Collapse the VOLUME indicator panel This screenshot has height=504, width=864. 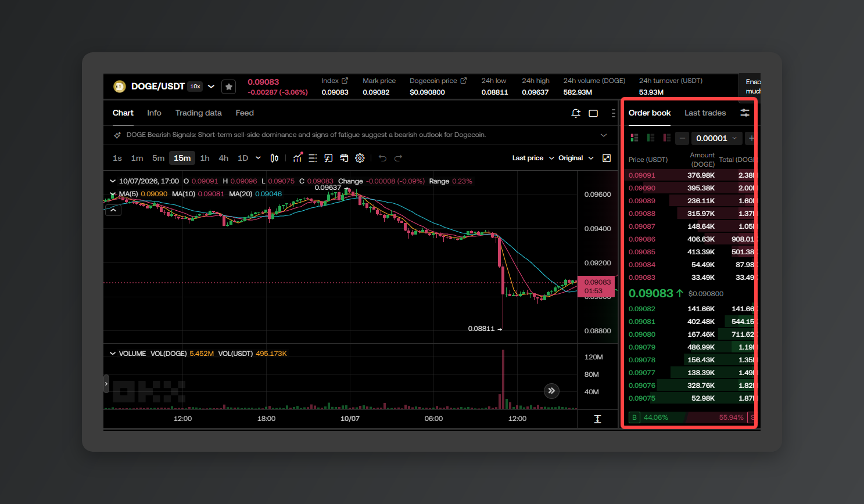click(113, 353)
